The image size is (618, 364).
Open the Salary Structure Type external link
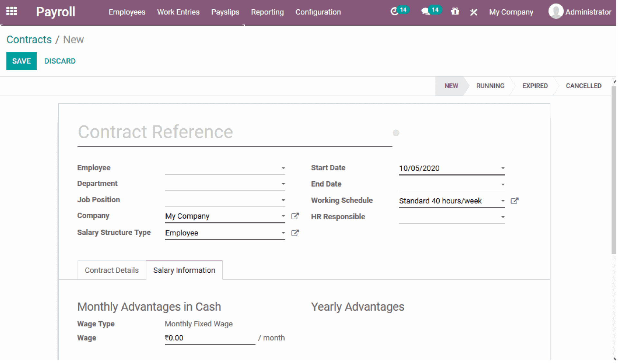[295, 233]
